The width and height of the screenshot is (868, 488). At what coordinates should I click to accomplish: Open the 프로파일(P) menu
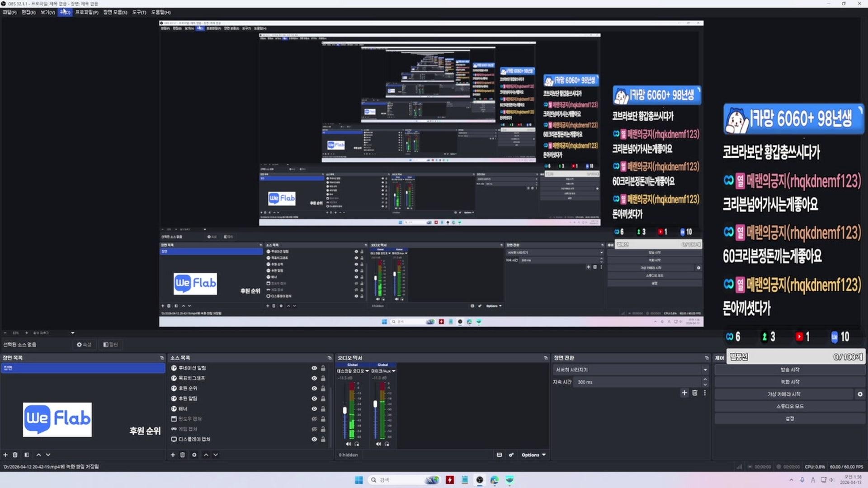[86, 12]
